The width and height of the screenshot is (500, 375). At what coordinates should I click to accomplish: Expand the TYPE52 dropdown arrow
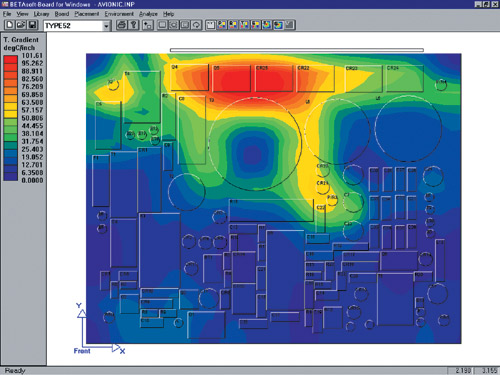[106, 26]
